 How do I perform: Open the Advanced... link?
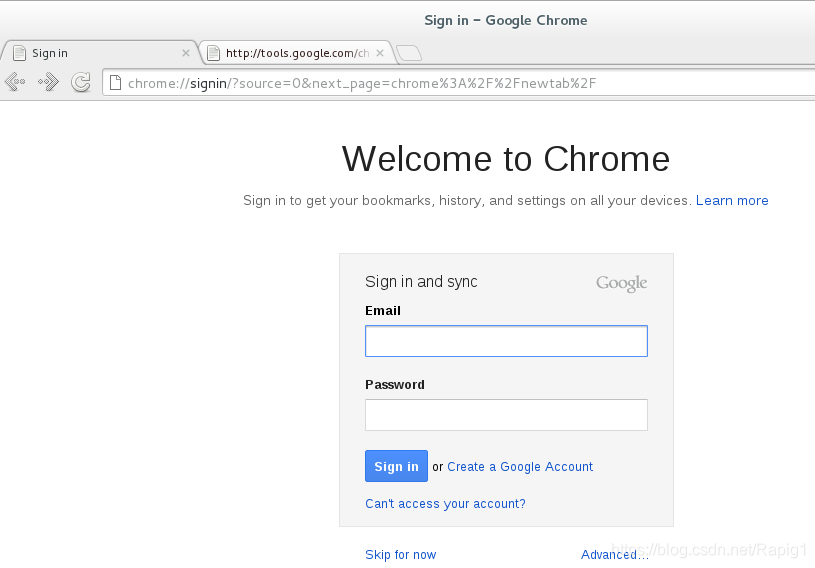pyautogui.click(x=615, y=554)
